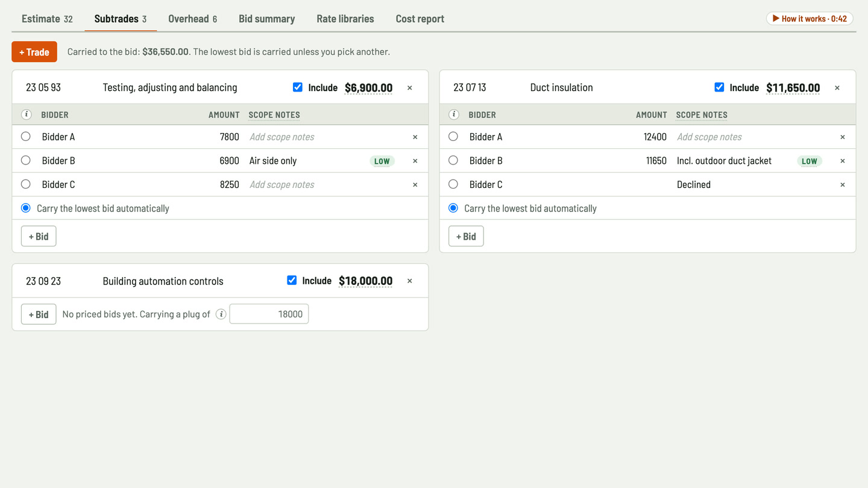
Task: Delete Bidder B's 6900 bid row
Action: pos(415,161)
